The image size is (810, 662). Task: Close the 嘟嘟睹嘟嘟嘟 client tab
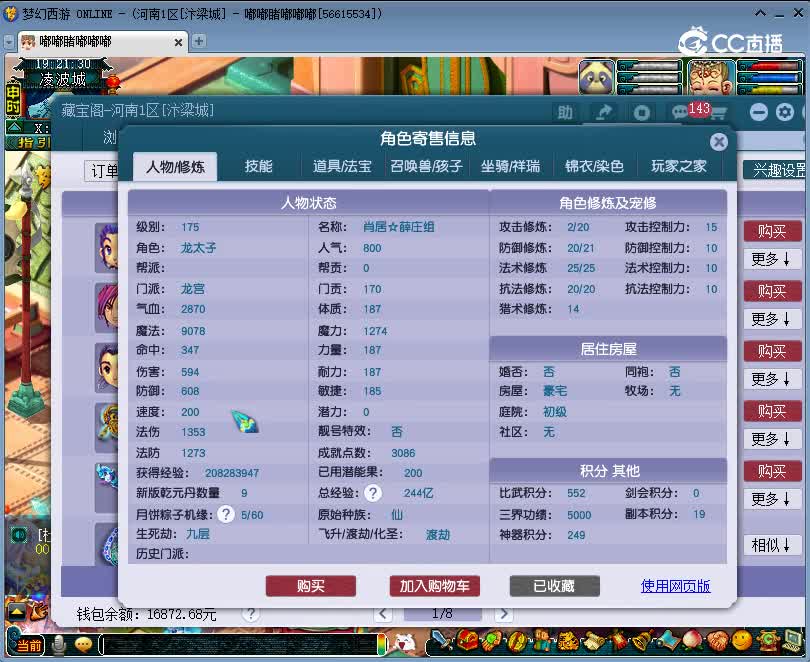178,42
